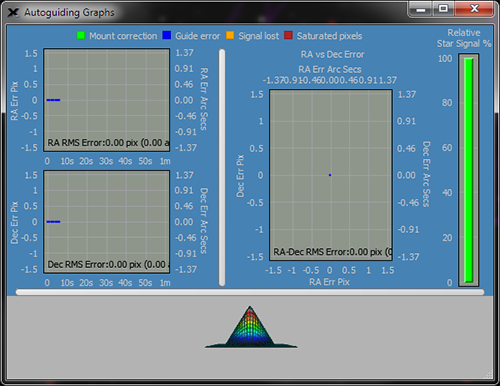
Task: Click the Saturated pixels legend label
Action: [x=329, y=36]
